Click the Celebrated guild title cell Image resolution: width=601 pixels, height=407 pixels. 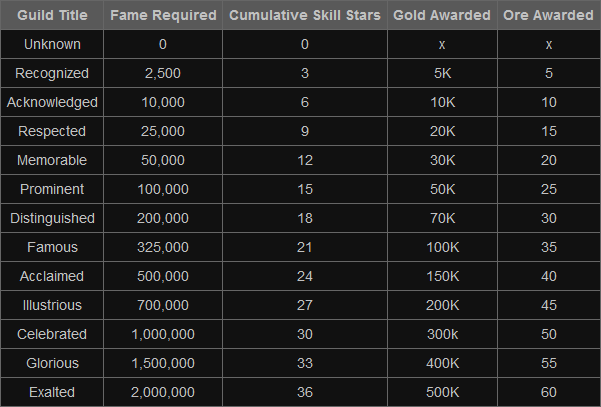[x=52, y=335]
